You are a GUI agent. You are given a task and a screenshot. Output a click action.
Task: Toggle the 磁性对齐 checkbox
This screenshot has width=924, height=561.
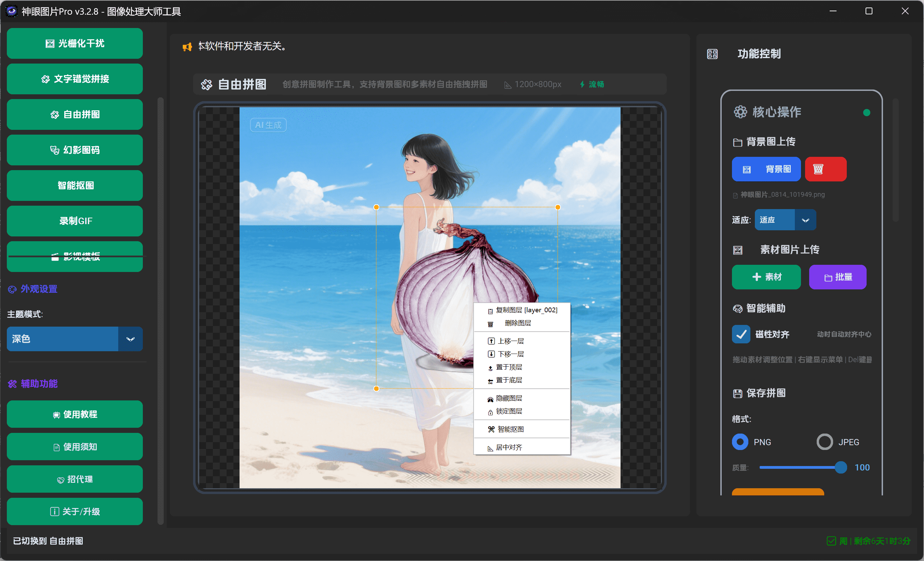(x=740, y=334)
